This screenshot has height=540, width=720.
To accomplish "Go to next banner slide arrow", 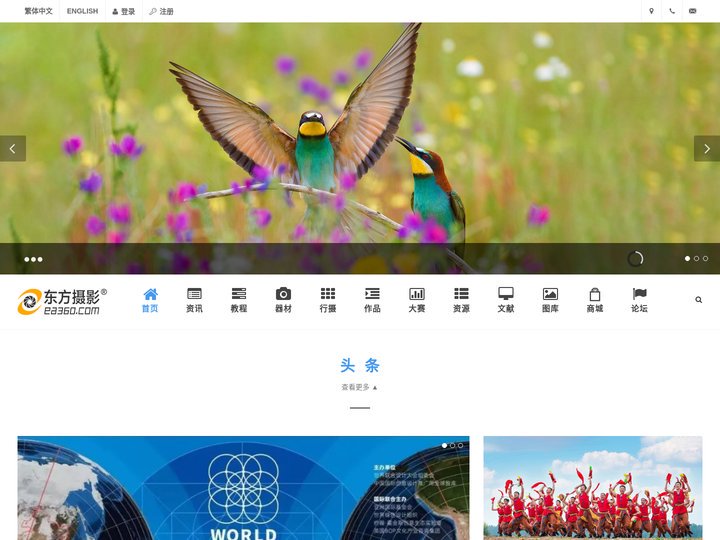I will click(x=707, y=148).
